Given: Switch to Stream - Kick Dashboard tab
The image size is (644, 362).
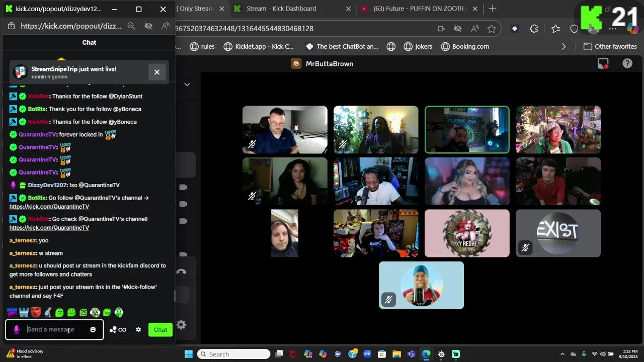Looking at the screenshot, I should [x=281, y=9].
